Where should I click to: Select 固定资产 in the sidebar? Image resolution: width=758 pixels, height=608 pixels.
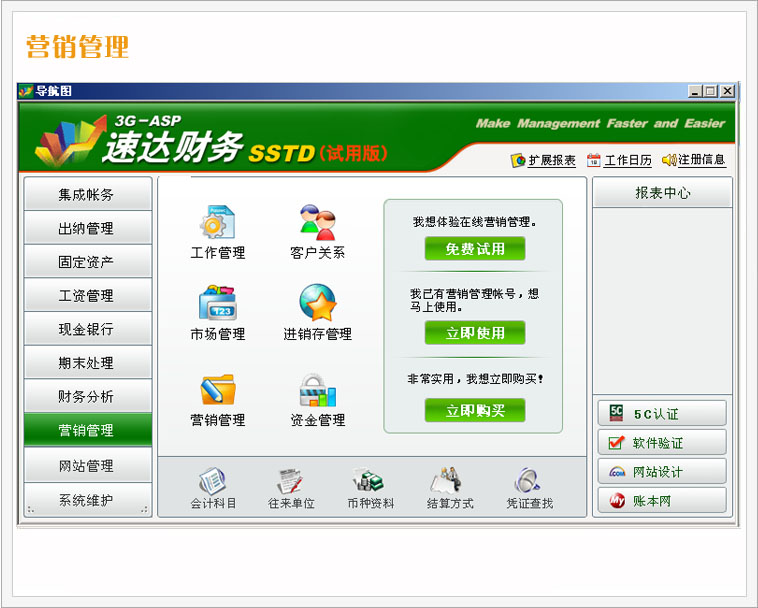pos(88,262)
